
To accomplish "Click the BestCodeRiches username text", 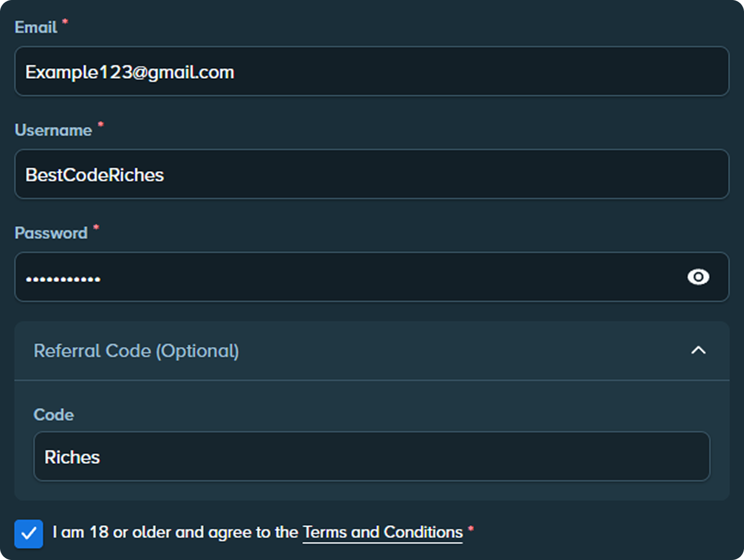I will (x=95, y=175).
